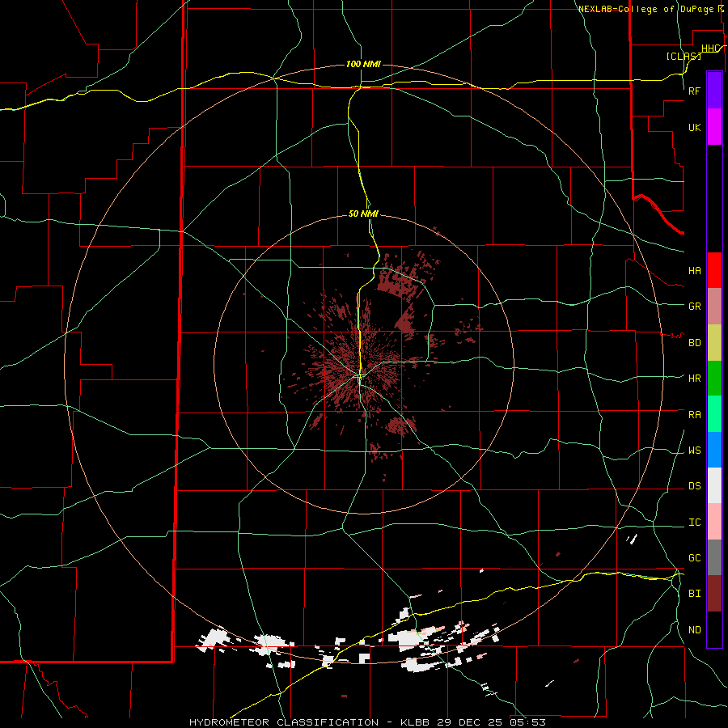Screen dimensions: 728x728
Task: Click the brown BI legend swatch
Action: (714, 594)
